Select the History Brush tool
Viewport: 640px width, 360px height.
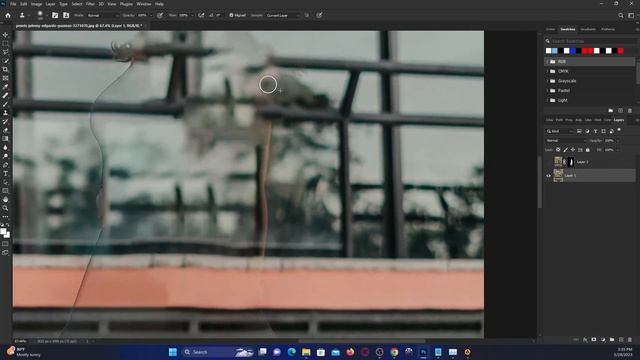[5, 121]
